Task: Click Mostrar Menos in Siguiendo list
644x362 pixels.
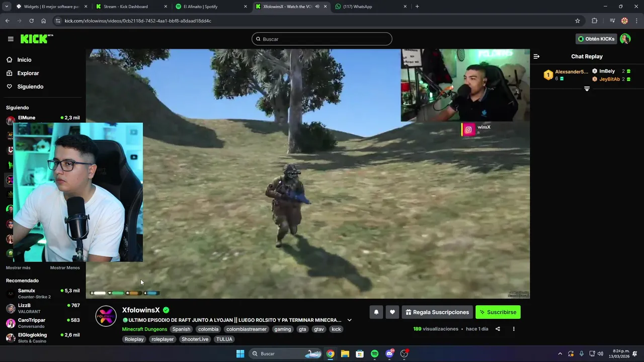Action: [x=65, y=267]
